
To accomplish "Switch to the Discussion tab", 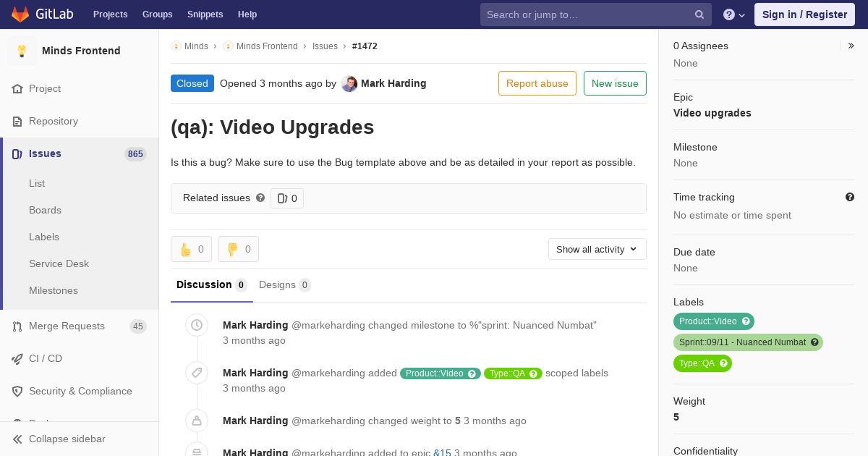I will click(x=212, y=285).
